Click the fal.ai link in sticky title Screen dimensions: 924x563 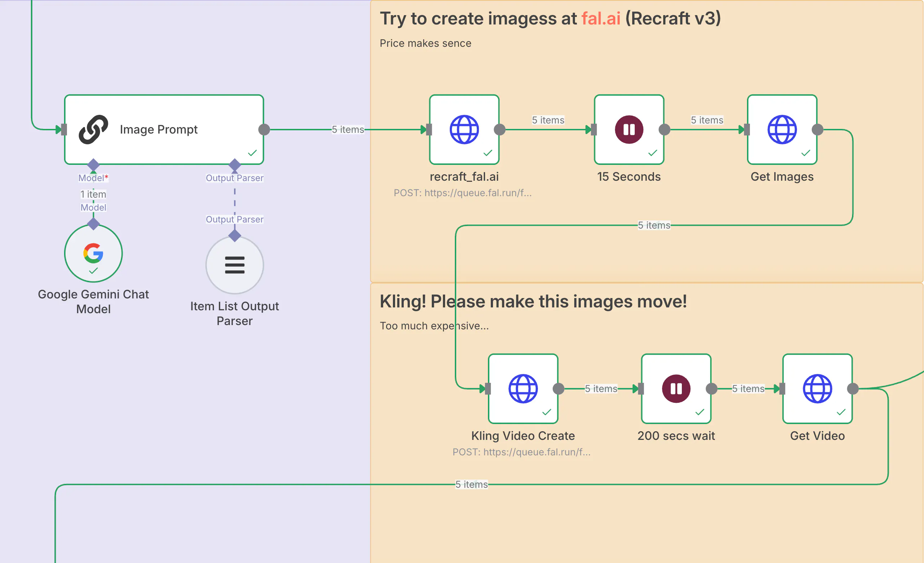pos(601,18)
